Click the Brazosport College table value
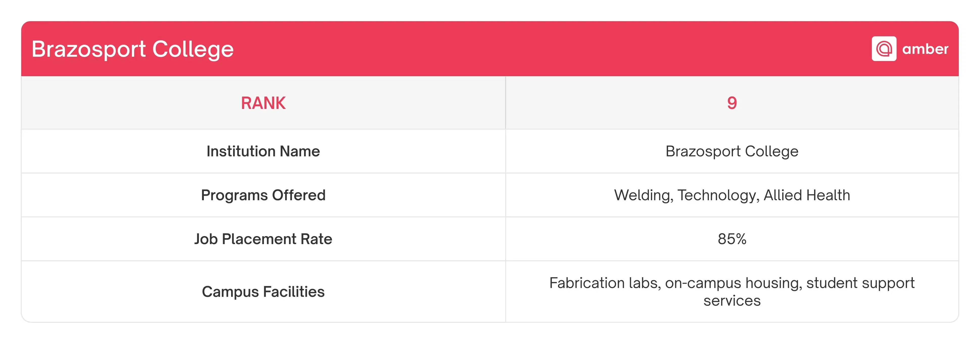This screenshot has width=980, height=342. pyautogui.click(x=731, y=151)
